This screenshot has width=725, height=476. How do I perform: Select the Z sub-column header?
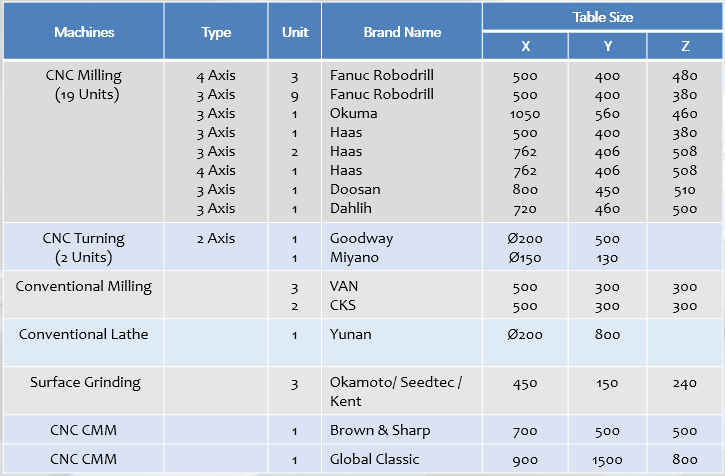point(685,47)
